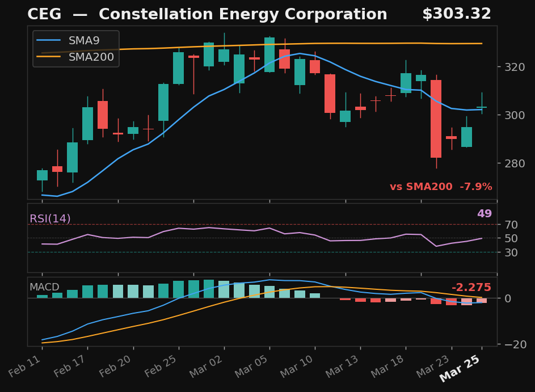Screen dimensions: 535x392
Task: Click the orange SMA200 legend line sample
Action: click(48, 57)
